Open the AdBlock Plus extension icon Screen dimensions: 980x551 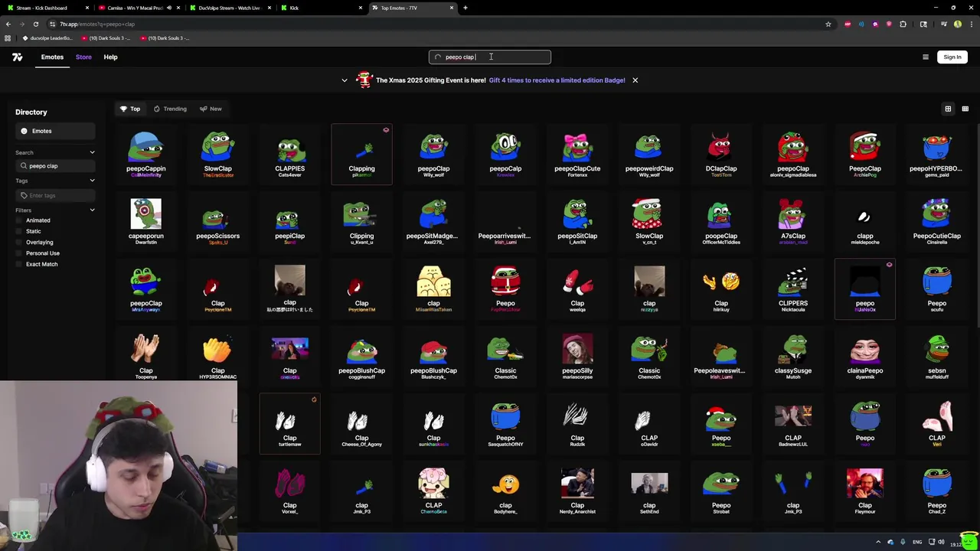click(847, 24)
